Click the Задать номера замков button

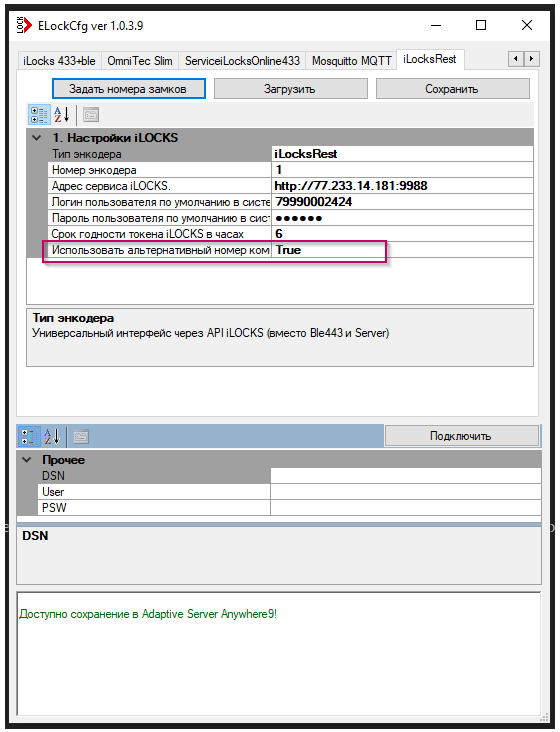(x=129, y=89)
